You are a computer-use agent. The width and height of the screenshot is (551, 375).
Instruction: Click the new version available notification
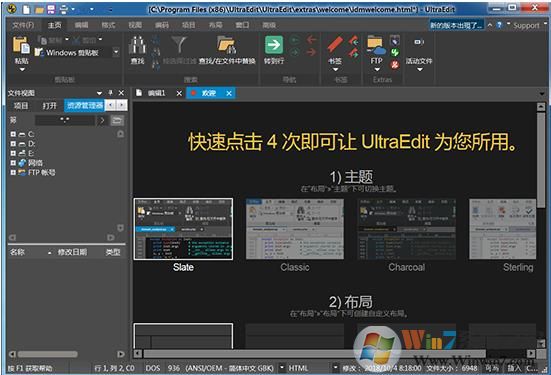coord(456,25)
